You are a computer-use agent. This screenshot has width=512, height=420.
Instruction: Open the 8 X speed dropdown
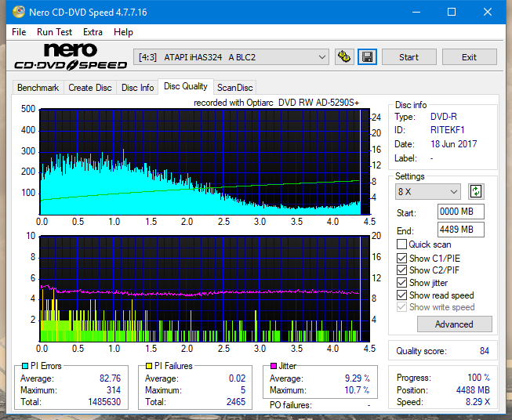click(427, 191)
